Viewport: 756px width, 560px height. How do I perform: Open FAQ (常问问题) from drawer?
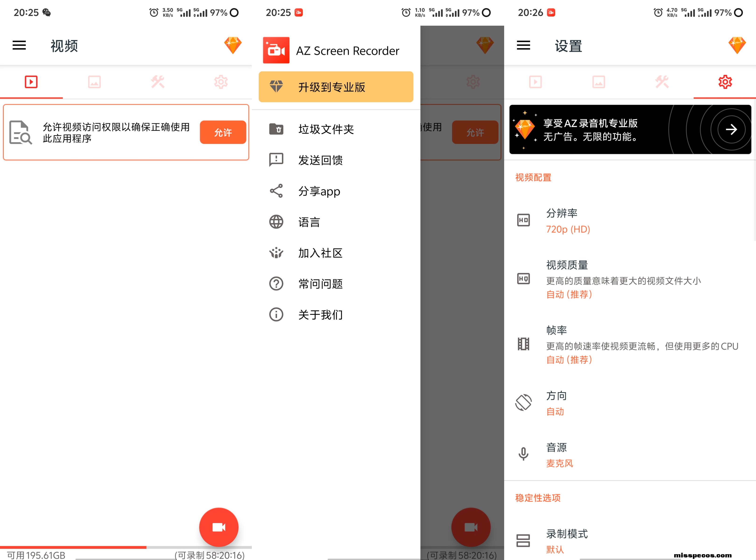320,284
